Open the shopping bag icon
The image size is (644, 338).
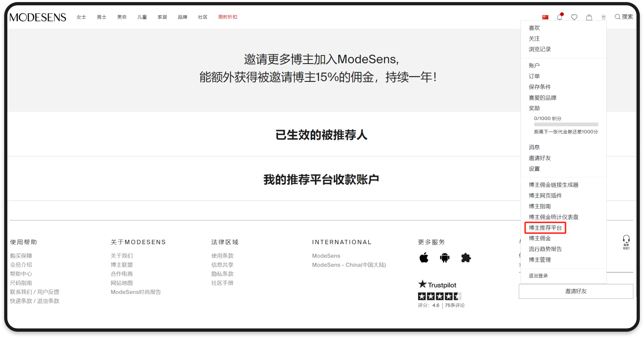(589, 17)
